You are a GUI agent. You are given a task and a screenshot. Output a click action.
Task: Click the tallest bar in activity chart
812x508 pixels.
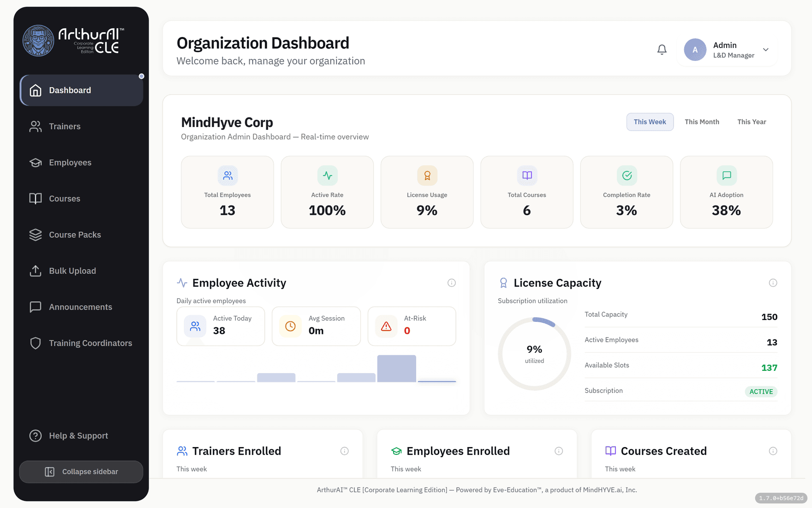point(397,369)
